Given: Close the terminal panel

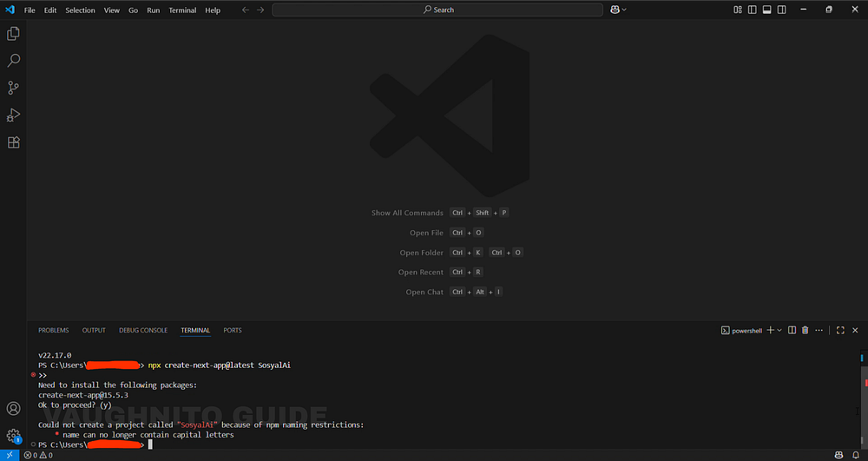Looking at the screenshot, I should click(855, 331).
